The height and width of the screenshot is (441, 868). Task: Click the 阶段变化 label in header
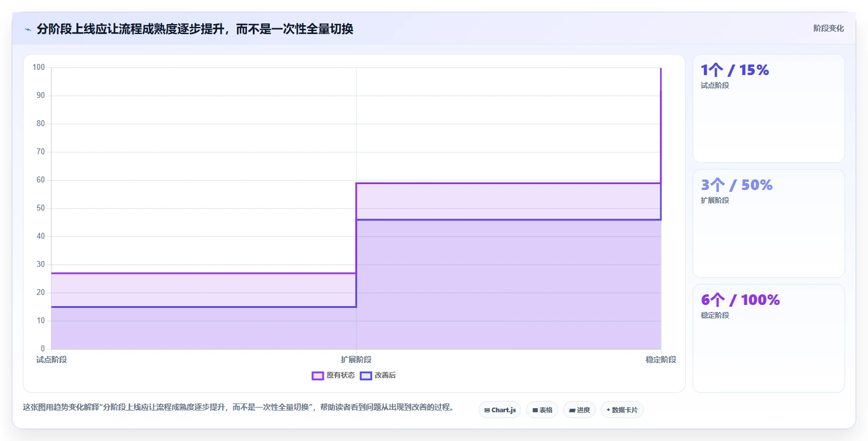tap(829, 28)
